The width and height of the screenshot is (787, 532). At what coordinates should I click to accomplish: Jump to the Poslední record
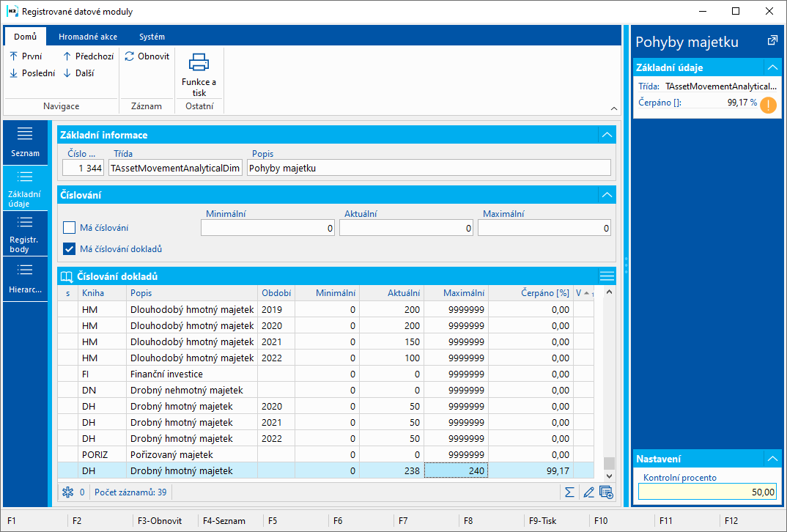click(32, 73)
